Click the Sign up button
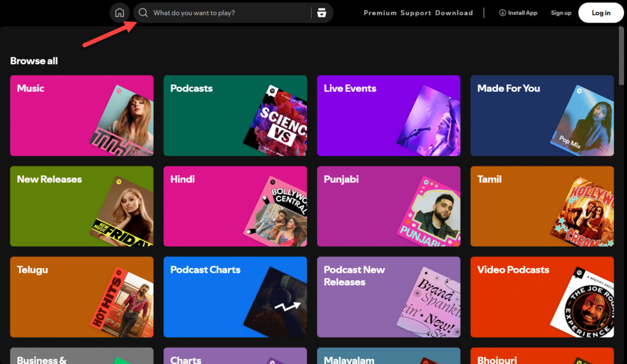The height and width of the screenshot is (364, 627). [561, 13]
